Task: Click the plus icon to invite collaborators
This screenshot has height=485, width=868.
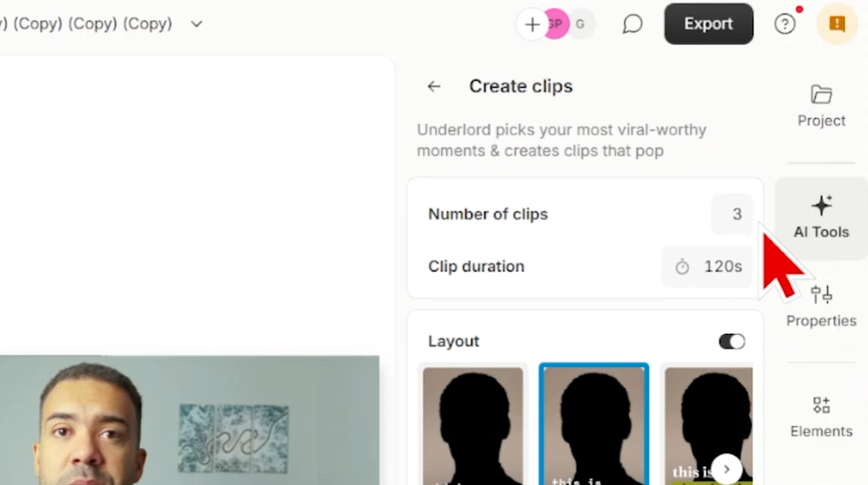Action: (x=532, y=24)
